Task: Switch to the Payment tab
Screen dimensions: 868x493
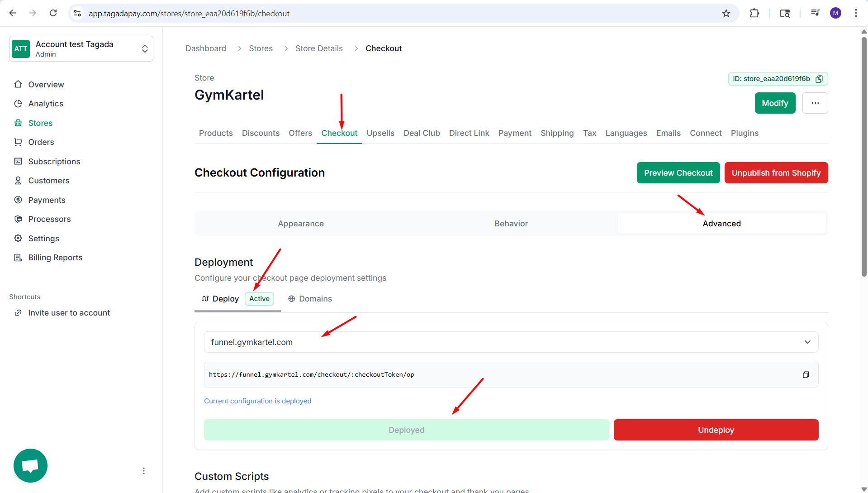Action: pyautogui.click(x=515, y=133)
